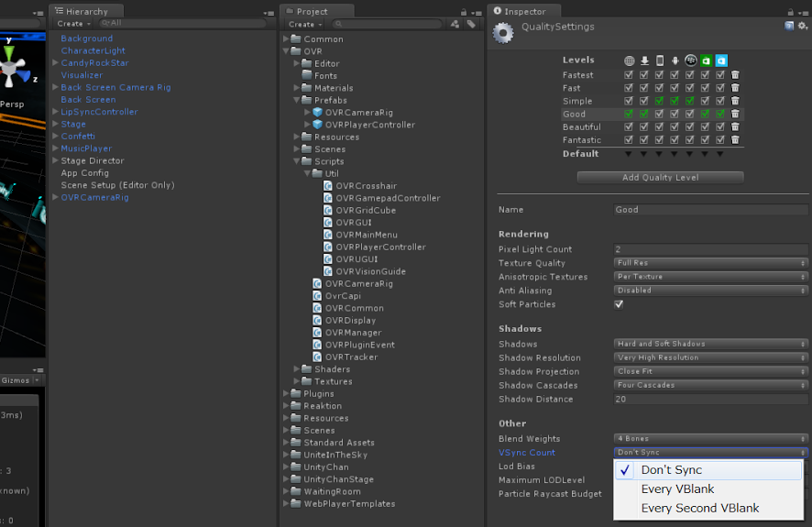The height and width of the screenshot is (527, 812).
Task: Delete the Fastest quality level via trash icon
Action: point(735,75)
